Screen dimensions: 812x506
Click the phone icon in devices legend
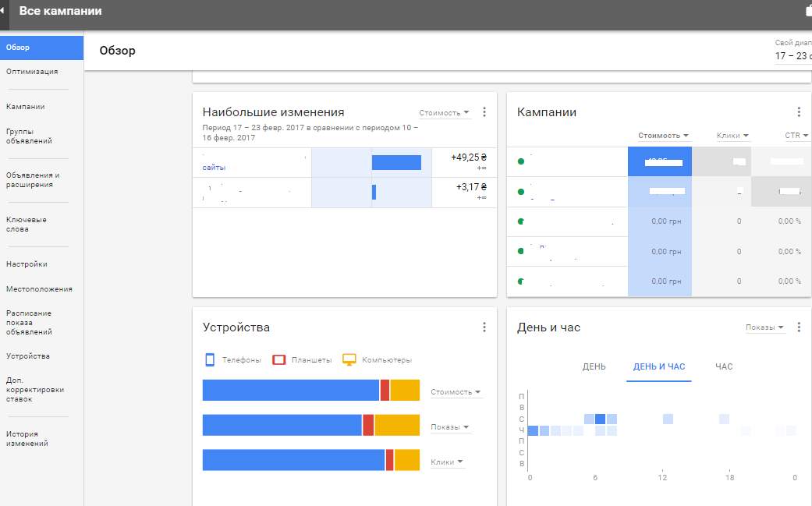click(209, 359)
